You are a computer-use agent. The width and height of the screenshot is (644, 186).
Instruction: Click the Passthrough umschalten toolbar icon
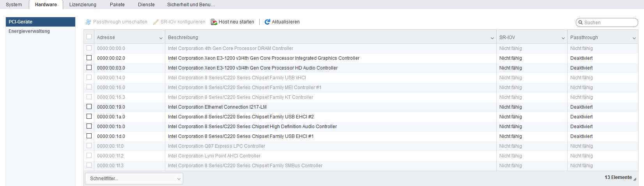(88, 22)
